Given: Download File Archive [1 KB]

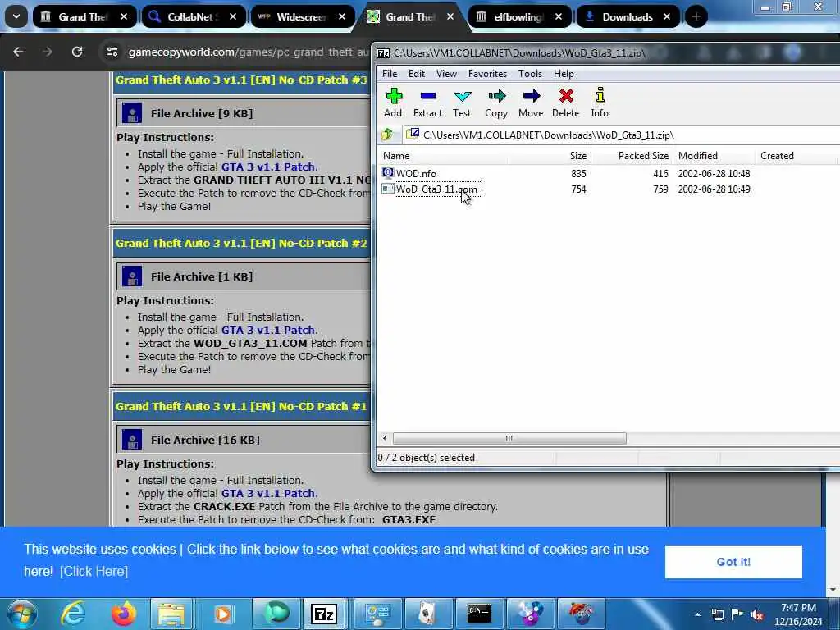Looking at the screenshot, I should [202, 276].
